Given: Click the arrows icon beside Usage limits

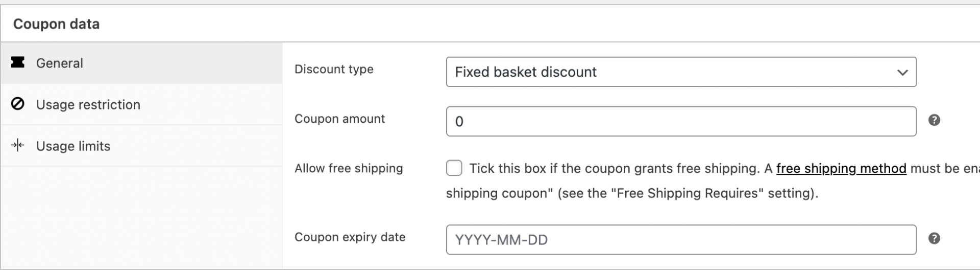Looking at the screenshot, I should click(x=18, y=146).
